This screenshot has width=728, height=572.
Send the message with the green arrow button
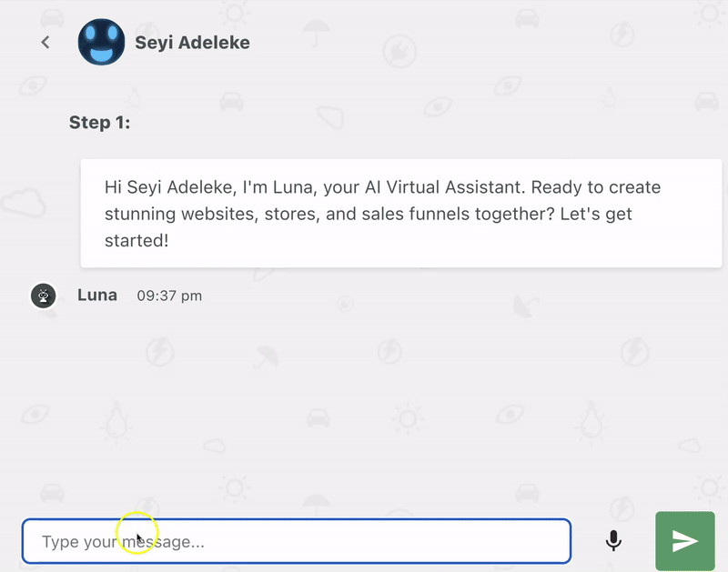click(x=685, y=541)
